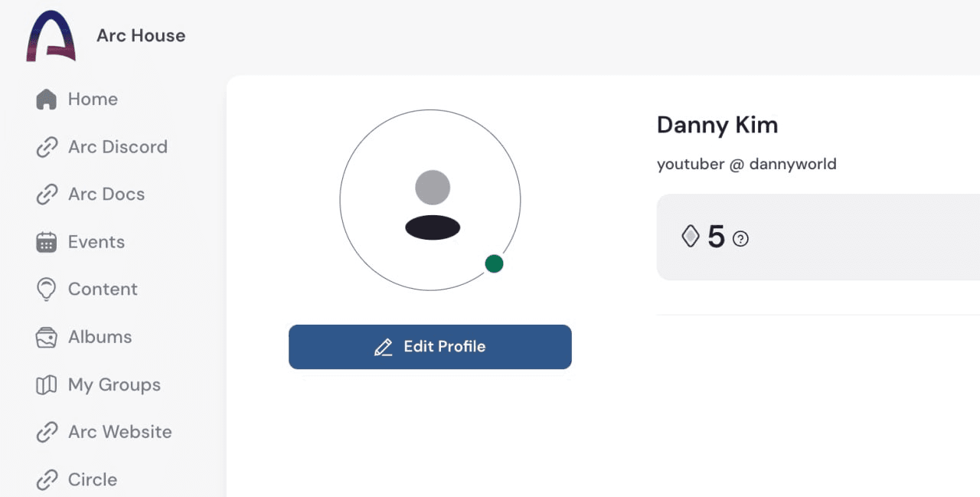Click the albums stack icon
980x497 pixels.
(x=46, y=337)
